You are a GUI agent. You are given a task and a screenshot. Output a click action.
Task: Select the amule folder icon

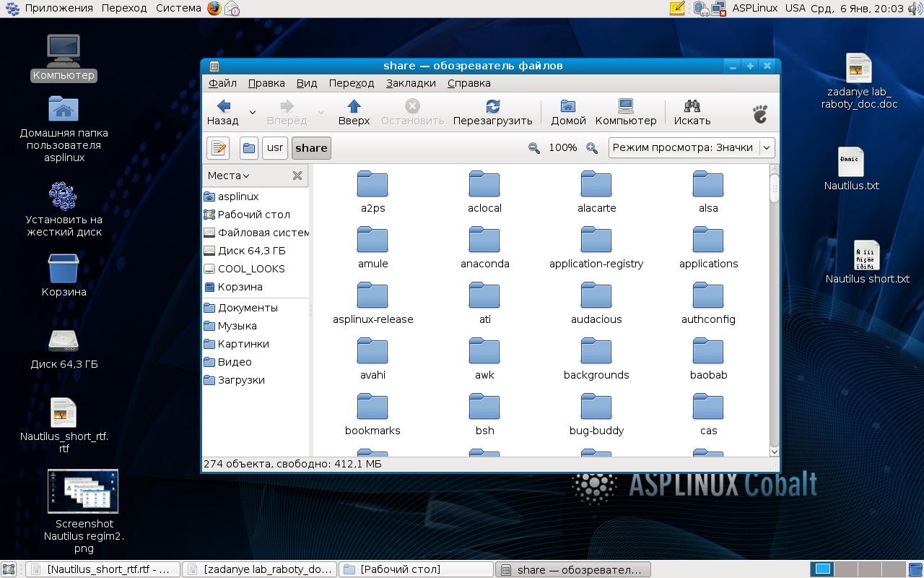[x=372, y=240]
